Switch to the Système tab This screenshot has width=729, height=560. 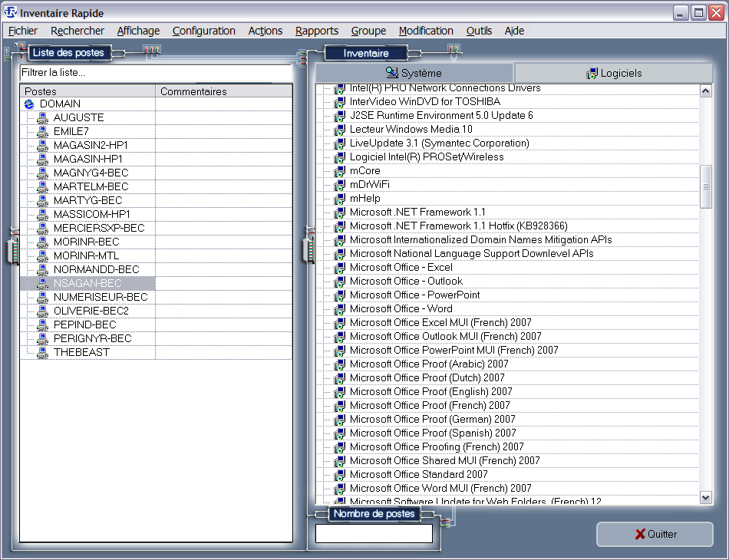[x=414, y=73]
